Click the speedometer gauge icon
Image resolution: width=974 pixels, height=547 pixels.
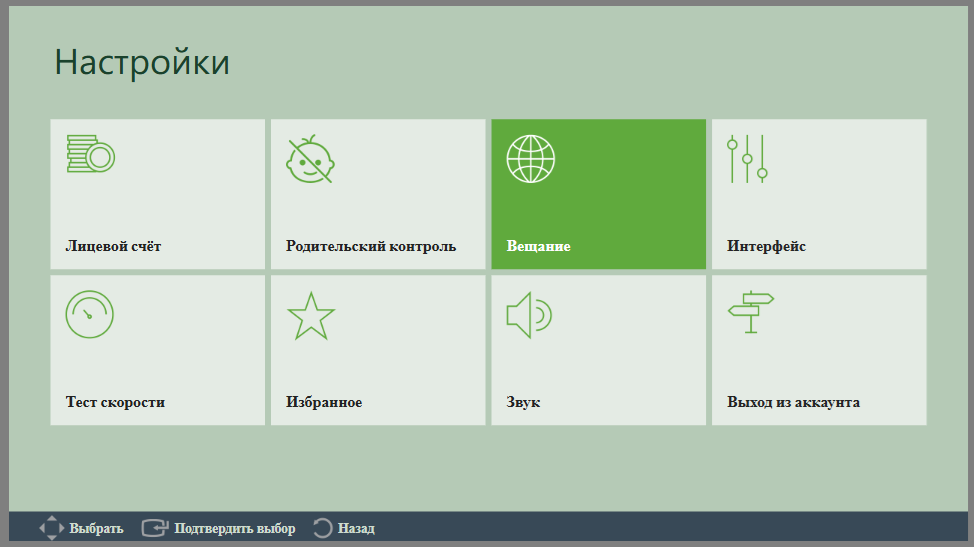[x=89, y=315]
